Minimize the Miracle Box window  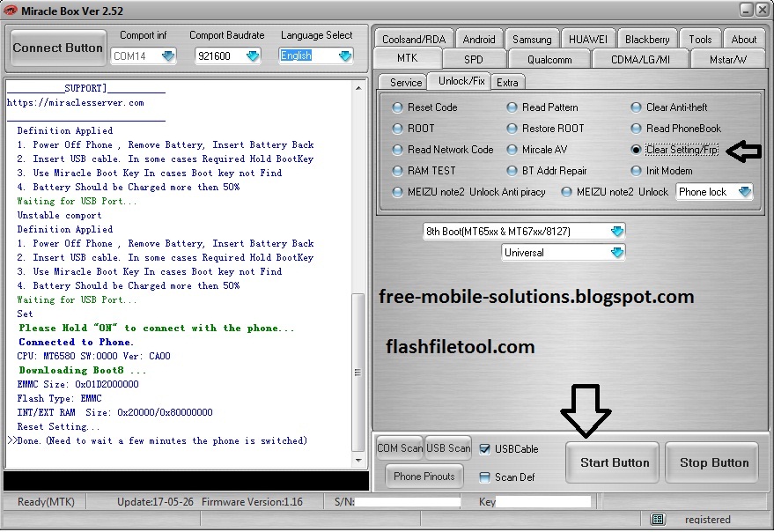747,10
